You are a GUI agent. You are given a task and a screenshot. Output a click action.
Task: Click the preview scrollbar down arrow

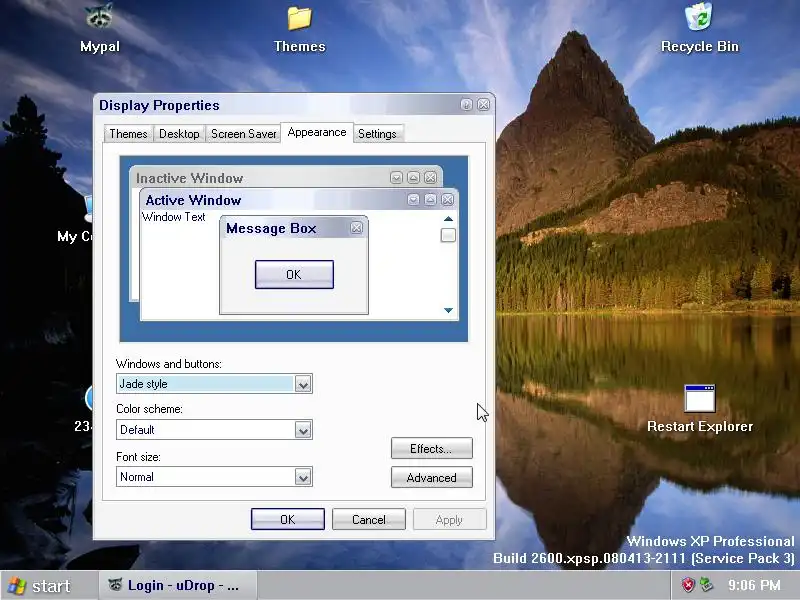(448, 310)
